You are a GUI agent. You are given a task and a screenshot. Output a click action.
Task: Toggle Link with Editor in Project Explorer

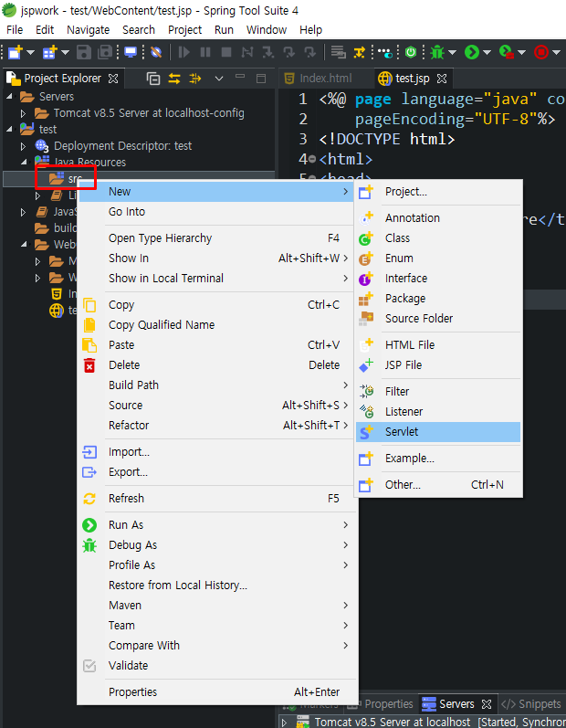174,79
